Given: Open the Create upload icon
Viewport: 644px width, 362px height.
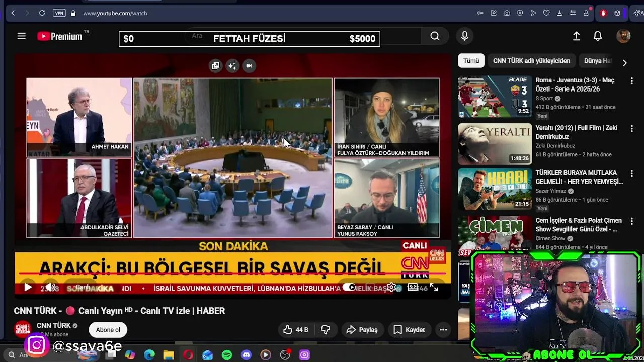Looking at the screenshot, I should click(577, 36).
